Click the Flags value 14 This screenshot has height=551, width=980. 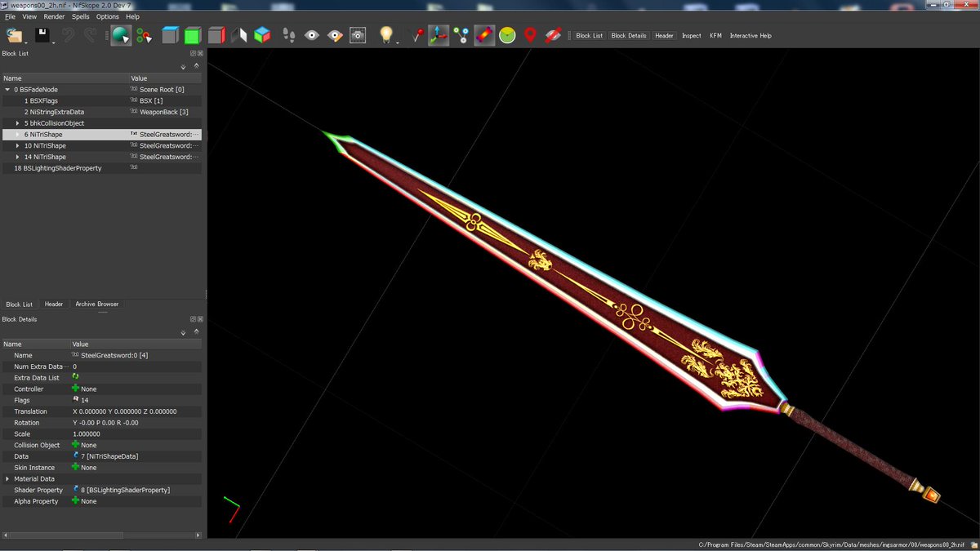[85, 400]
